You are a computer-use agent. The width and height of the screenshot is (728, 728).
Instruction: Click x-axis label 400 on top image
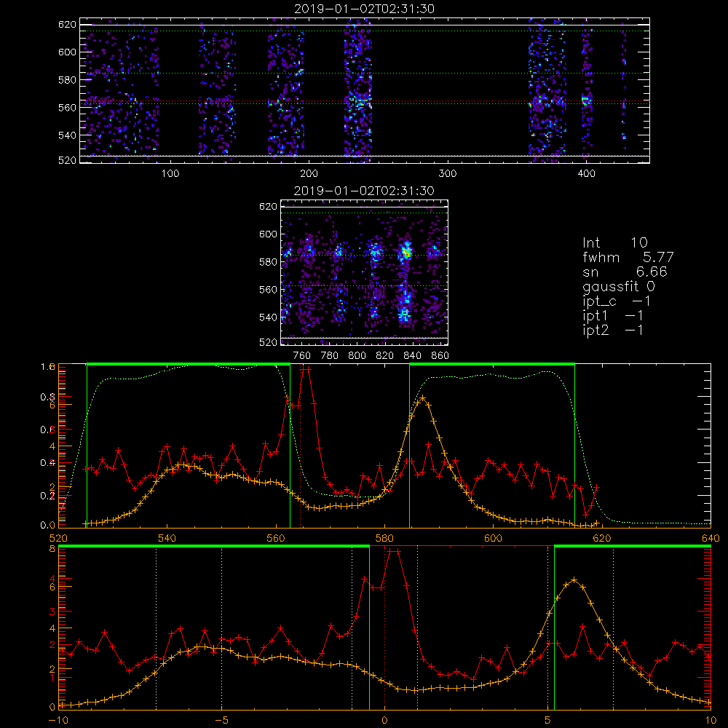586,174
